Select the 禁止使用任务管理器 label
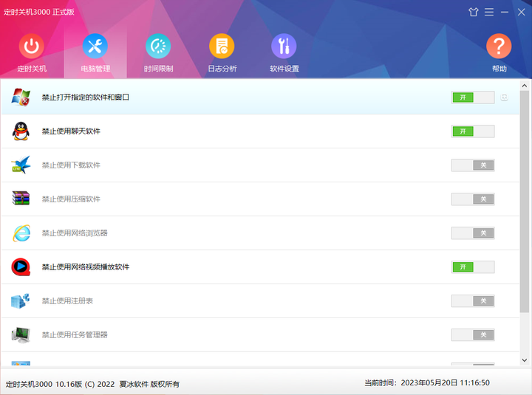 pyautogui.click(x=75, y=334)
